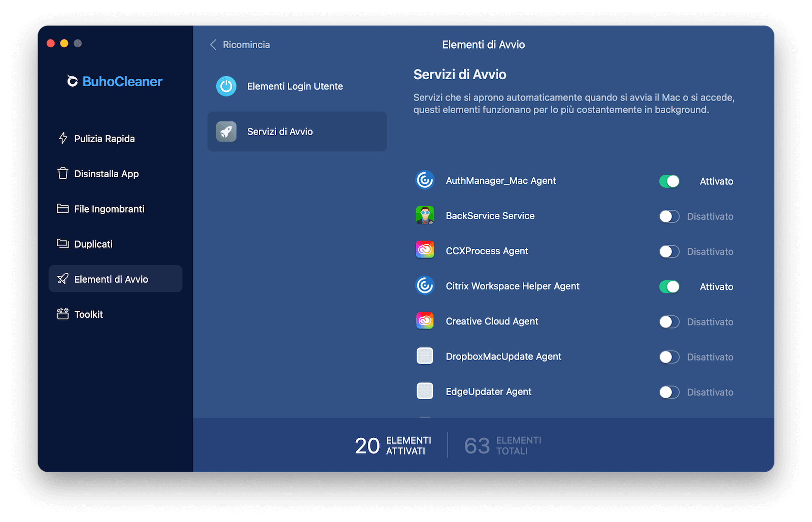Click the Pulizia Rapida lightning icon

point(63,138)
